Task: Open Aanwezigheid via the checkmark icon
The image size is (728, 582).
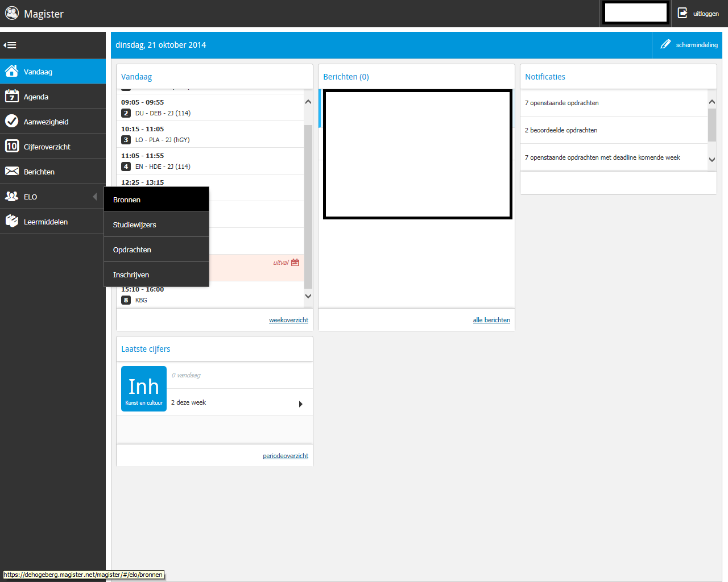Action: (11, 121)
